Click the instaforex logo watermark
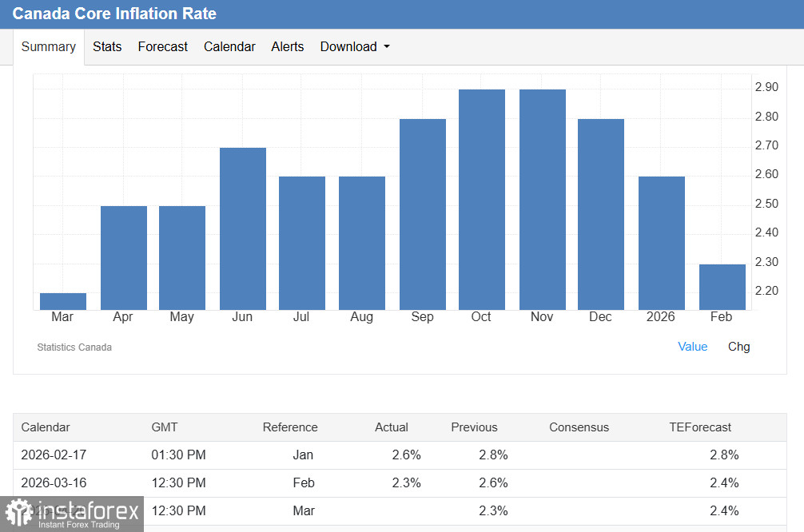The height and width of the screenshot is (532, 804). click(x=72, y=513)
